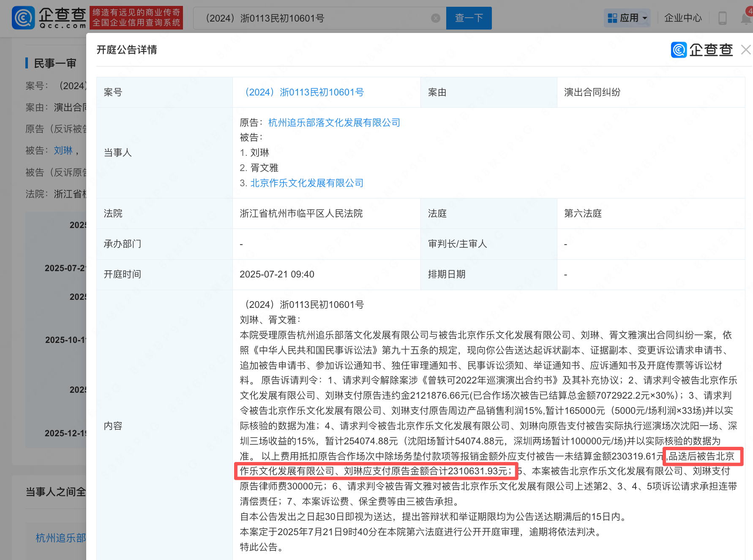Open defendant 北京作乐文化发展有限公司 link

click(x=307, y=183)
